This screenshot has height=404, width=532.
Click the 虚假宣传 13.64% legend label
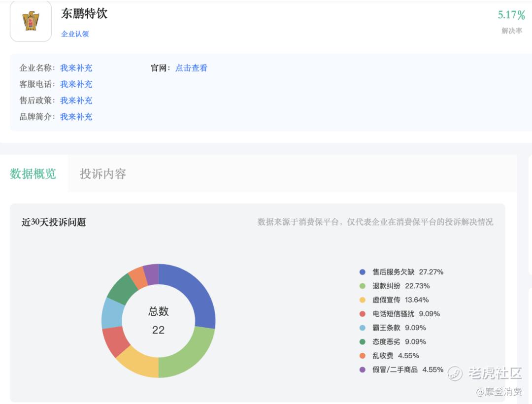(x=400, y=300)
